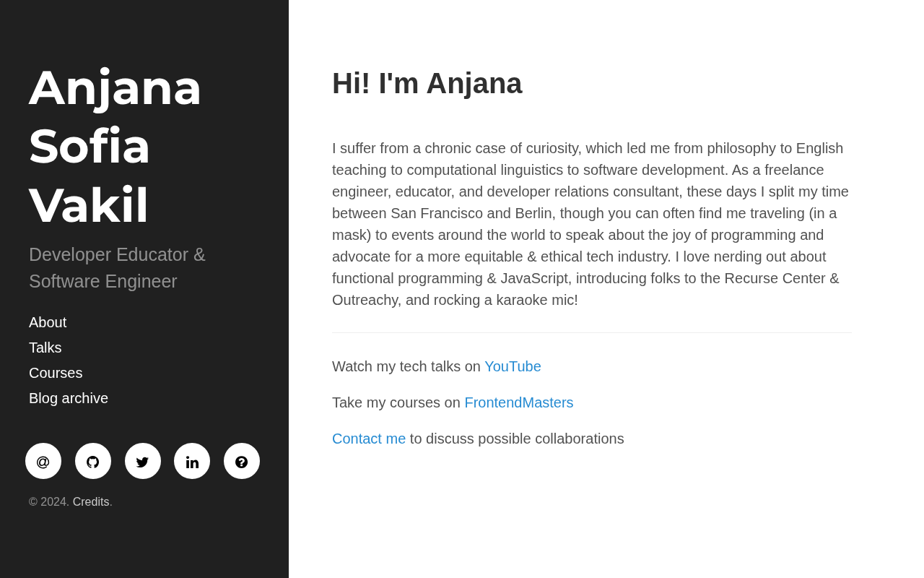Click the email @ icon
Image resolution: width=924 pixels, height=578 pixels.
43,461
